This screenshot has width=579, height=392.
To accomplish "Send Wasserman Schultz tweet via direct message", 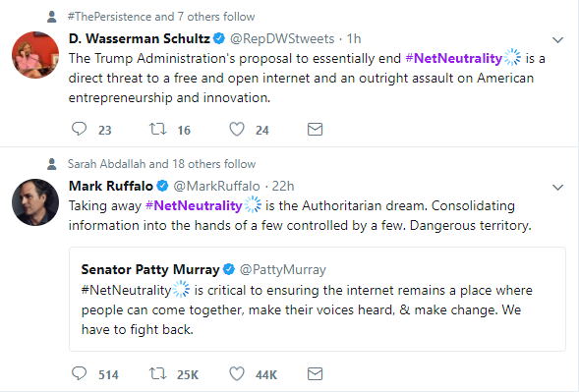I will click(315, 129).
